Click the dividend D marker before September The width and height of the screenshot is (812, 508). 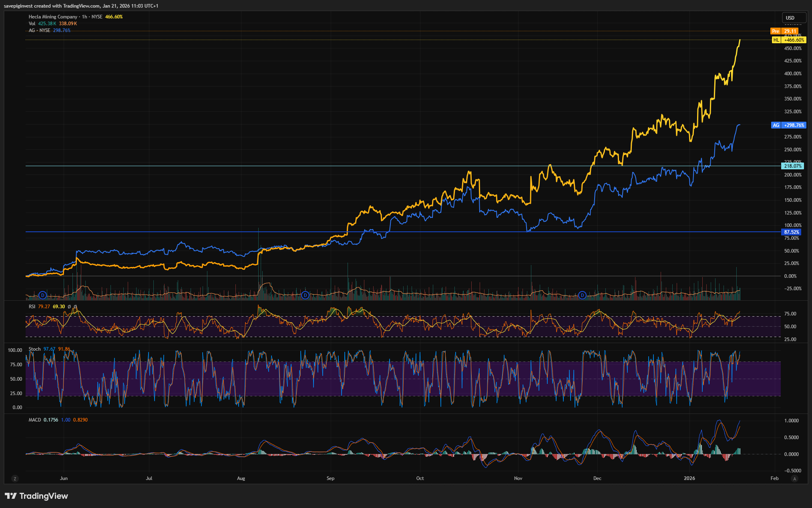pos(305,295)
